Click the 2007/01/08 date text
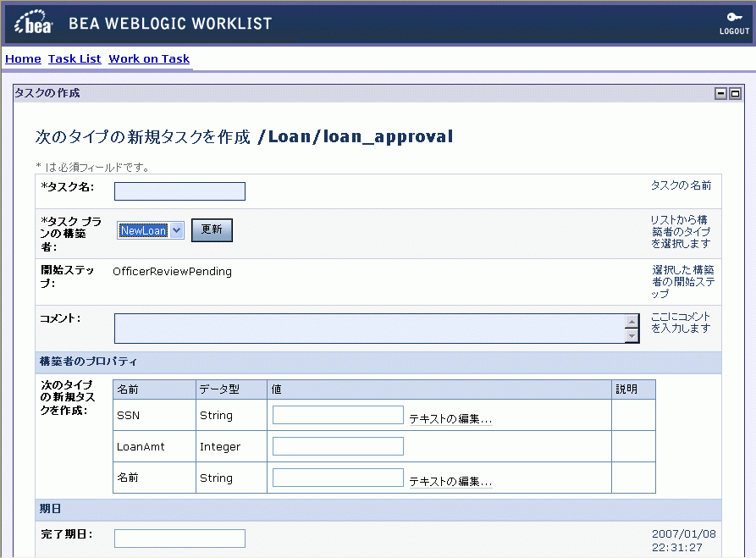756x558 pixels. point(684,534)
